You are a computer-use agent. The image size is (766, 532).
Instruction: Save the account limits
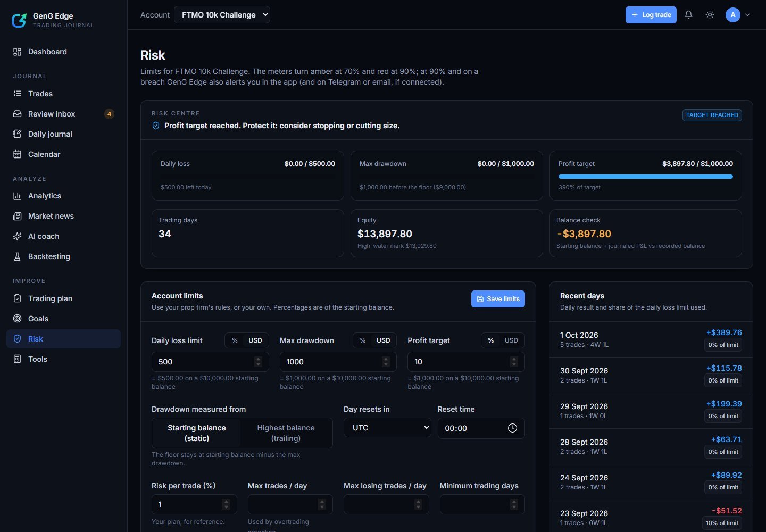[498, 299]
